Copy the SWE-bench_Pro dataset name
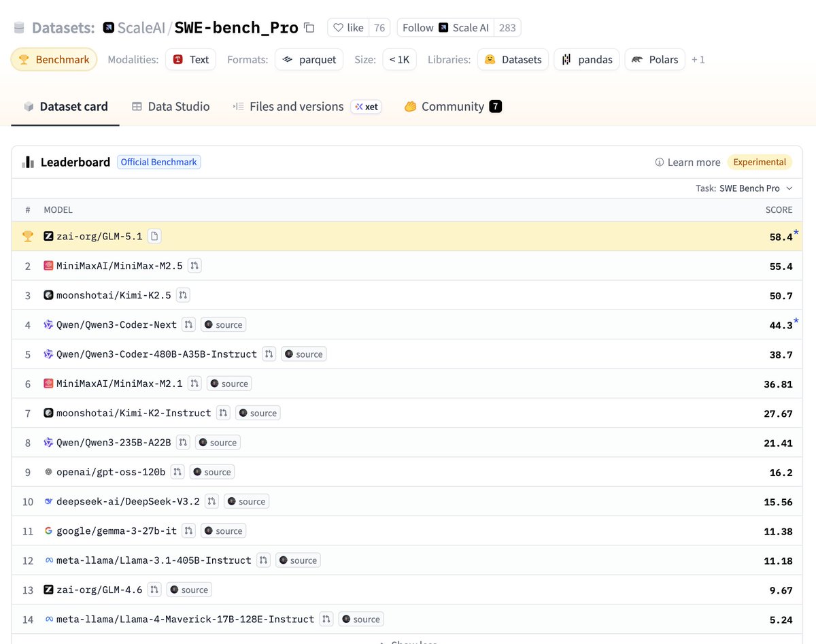 click(309, 28)
